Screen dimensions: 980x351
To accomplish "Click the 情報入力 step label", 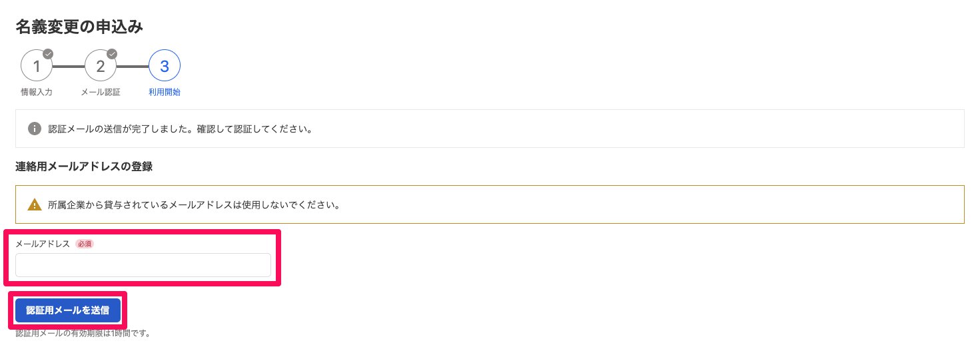I will point(37,92).
